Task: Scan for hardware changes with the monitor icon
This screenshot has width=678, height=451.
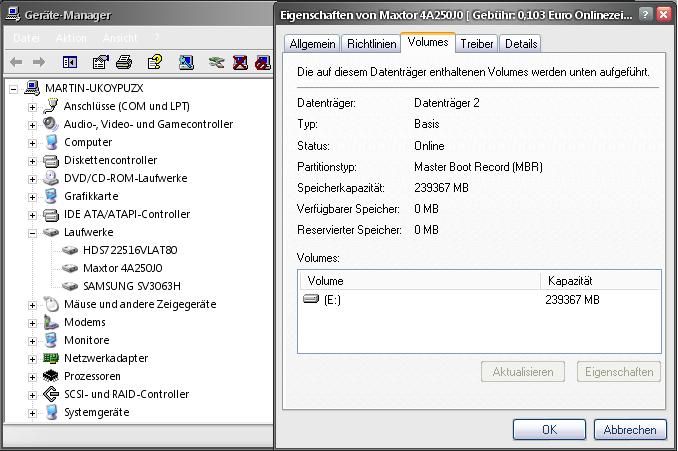Action: (186, 62)
